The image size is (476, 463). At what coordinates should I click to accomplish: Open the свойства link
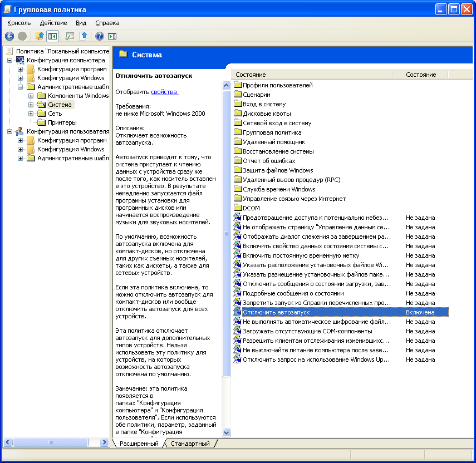click(x=165, y=92)
